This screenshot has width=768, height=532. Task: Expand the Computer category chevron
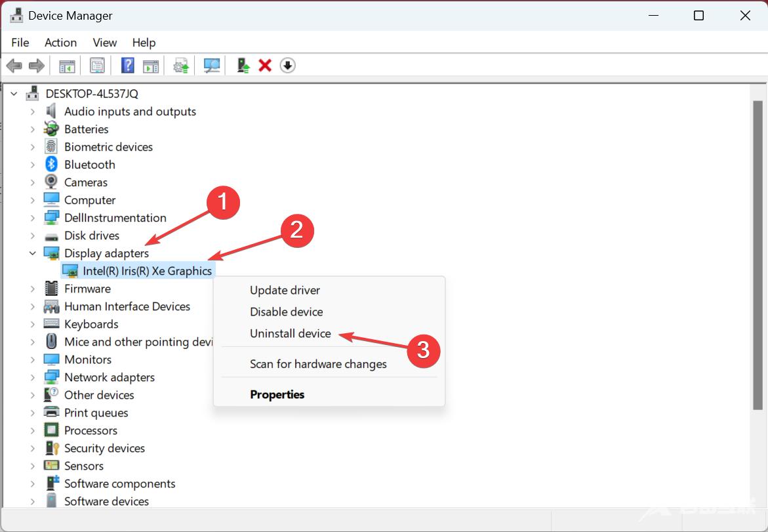pyautogui.click(x=32, y=200)
